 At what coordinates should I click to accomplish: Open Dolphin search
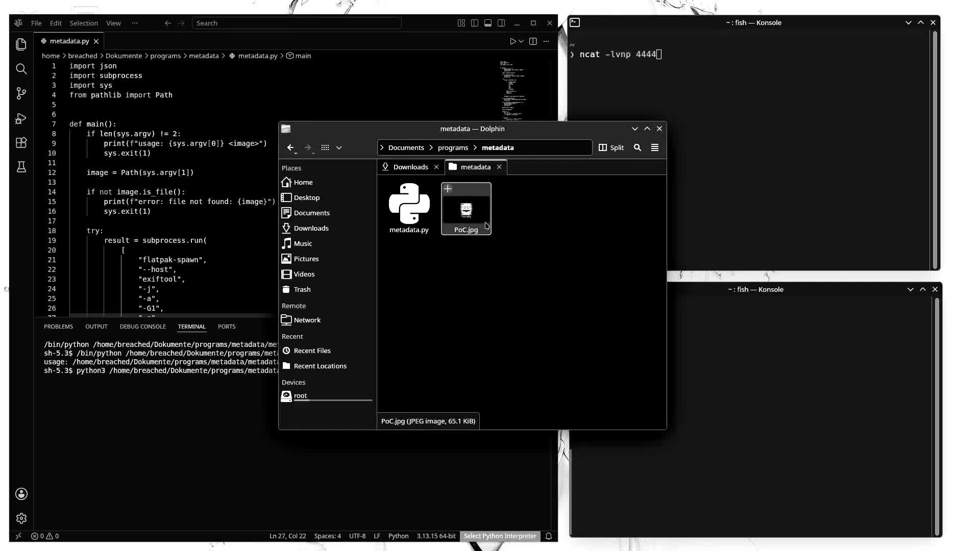coord(638,147)
